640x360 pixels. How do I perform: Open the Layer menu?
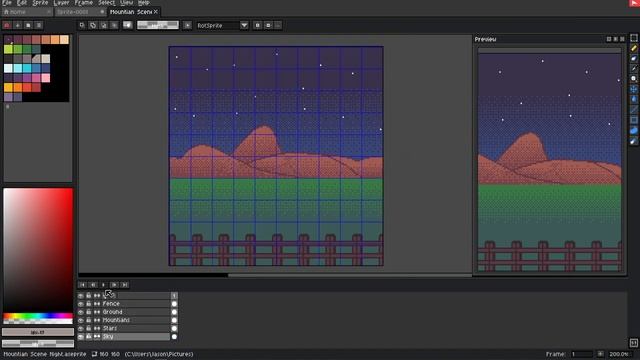coord(61,2)
